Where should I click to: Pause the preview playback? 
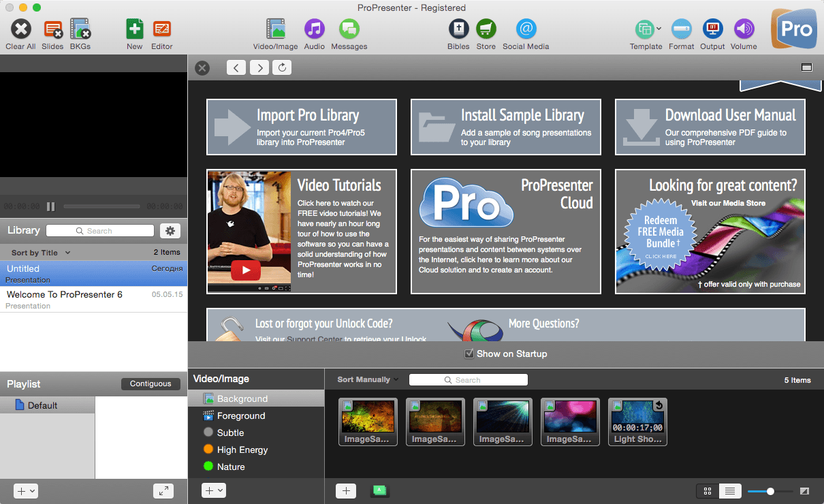pyautogui.click(x=51, y=206)
